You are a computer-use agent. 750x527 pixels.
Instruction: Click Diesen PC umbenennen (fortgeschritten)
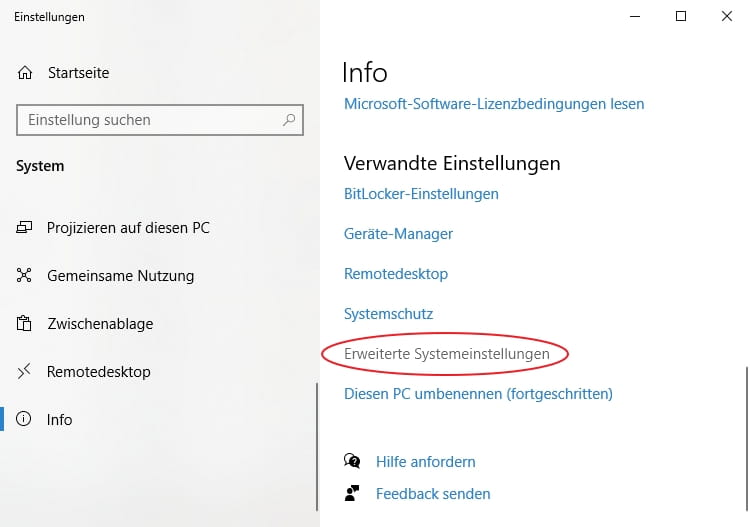coord(477,394)
